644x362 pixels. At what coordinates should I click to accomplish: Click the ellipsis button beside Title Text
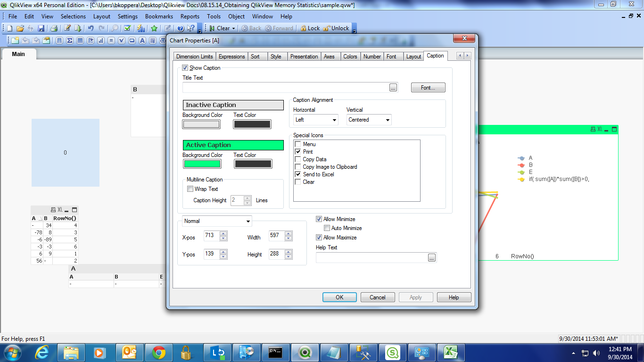click(393, 88)
